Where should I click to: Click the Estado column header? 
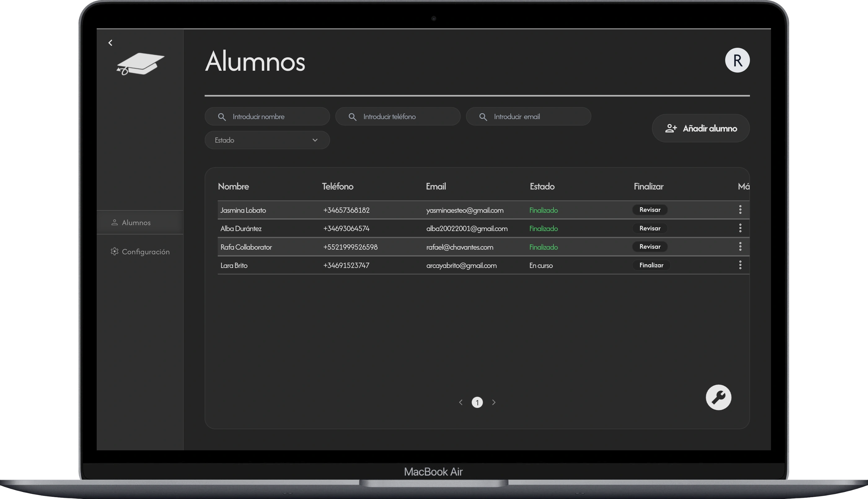[542, 186]
